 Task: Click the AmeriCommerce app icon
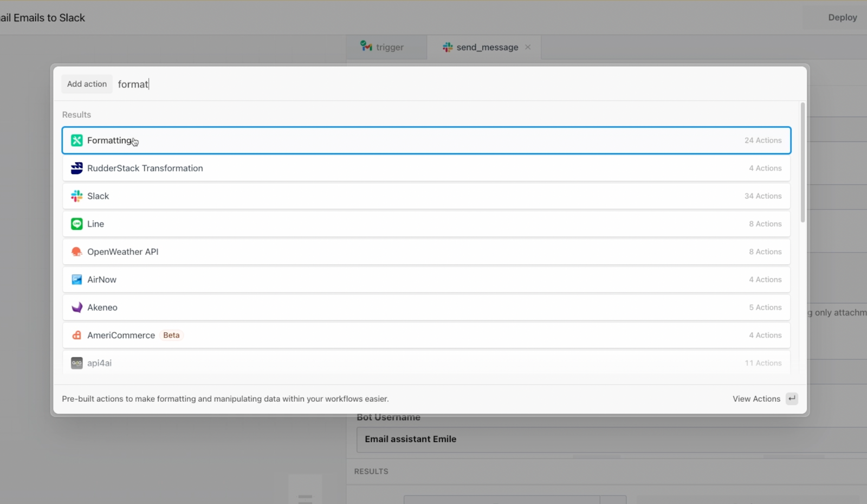tap(77, 335)
